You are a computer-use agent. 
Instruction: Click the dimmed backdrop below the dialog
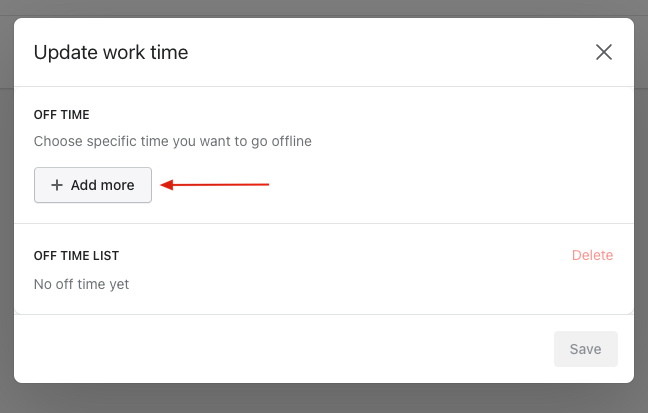(x=324, y=399)
